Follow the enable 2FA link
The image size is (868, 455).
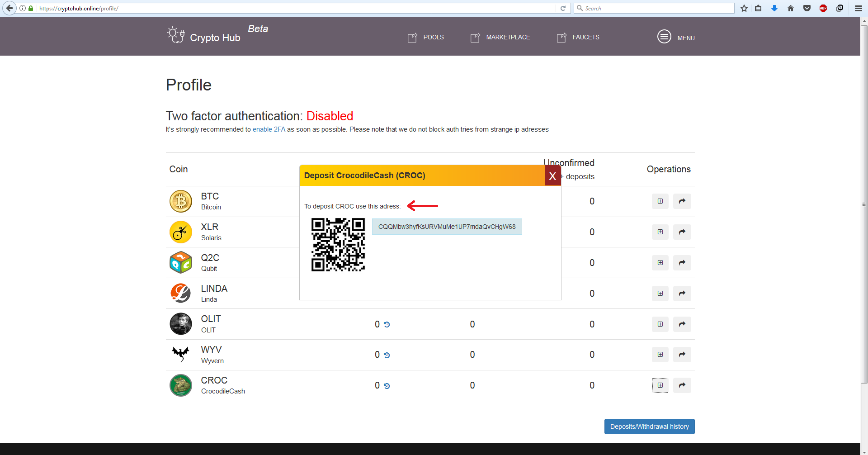coord(269,129)
